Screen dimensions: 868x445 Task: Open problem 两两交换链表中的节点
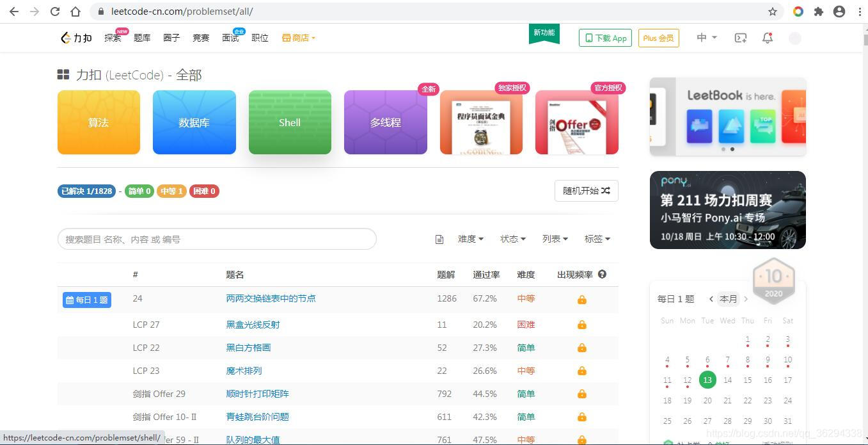point(271,298)
